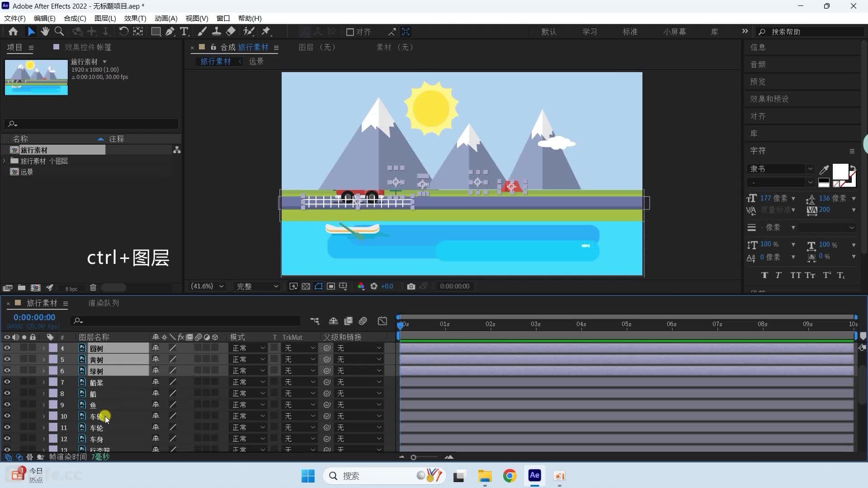
Task: Select the Selection arrow tool
Action: pyautogui.click(x=31, y=32)
